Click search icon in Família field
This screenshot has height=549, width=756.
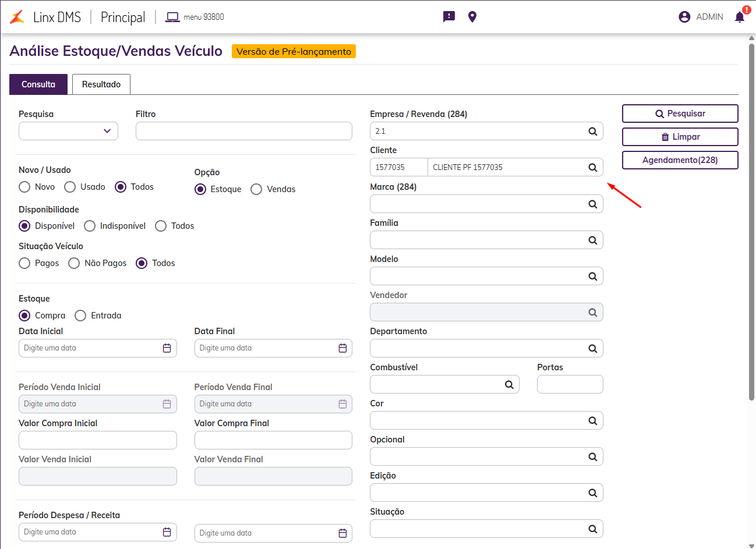click(593, 240)
